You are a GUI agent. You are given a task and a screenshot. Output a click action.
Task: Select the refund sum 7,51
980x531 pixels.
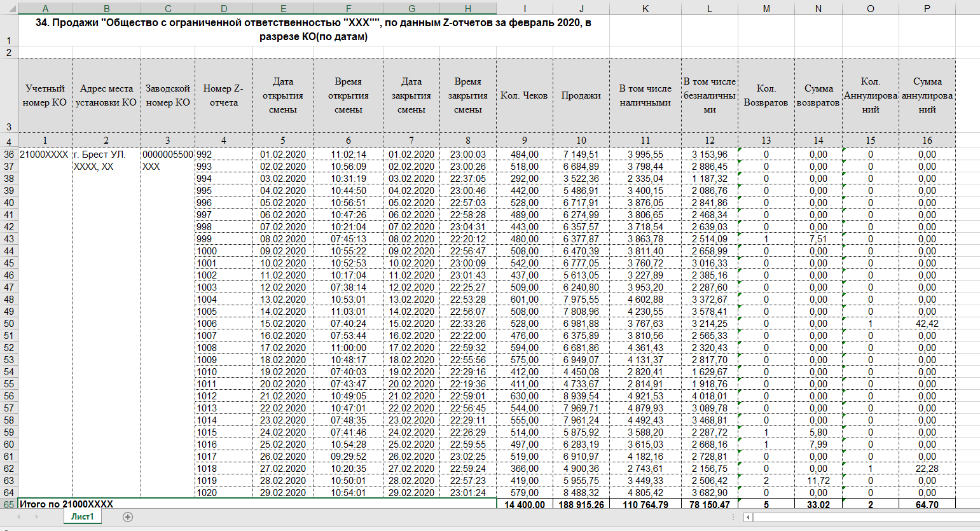818,239
